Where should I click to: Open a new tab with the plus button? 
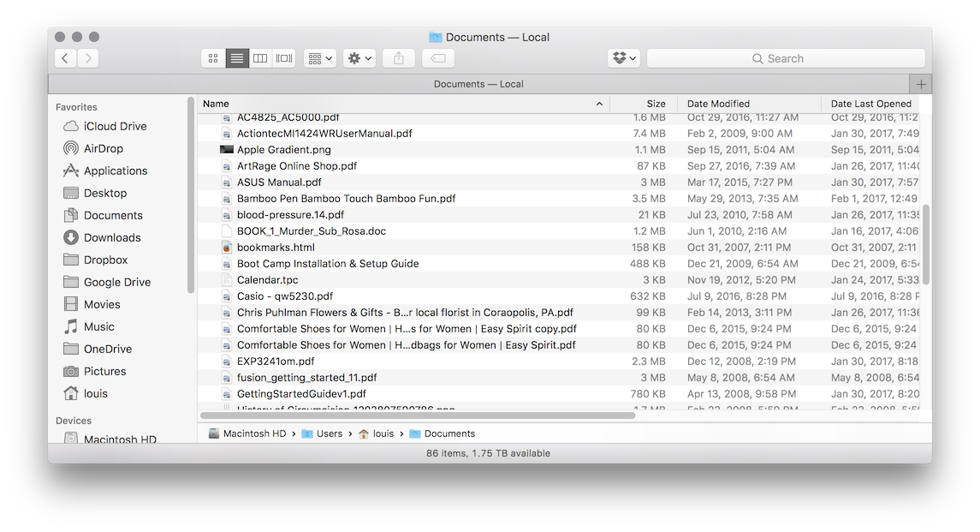coord(922,83)
